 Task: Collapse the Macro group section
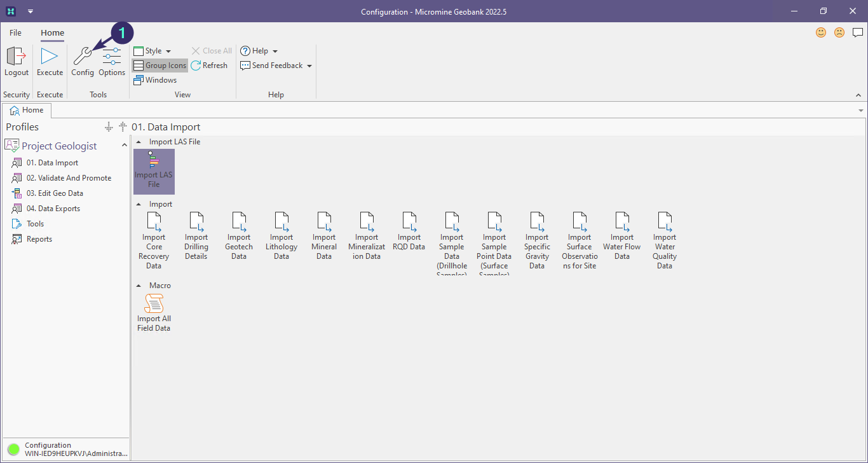coord(139,286)
